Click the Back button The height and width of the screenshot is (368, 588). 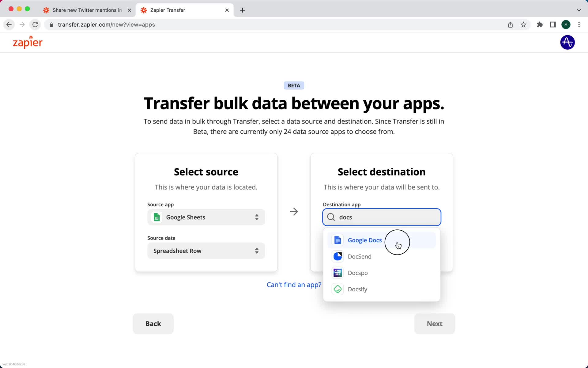click(x=153, y=324)
